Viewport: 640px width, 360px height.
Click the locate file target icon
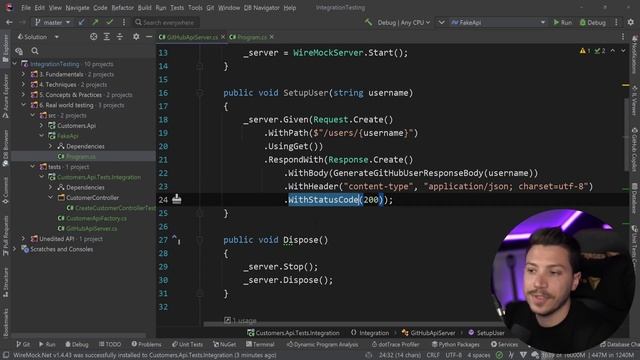coord(93,37)
